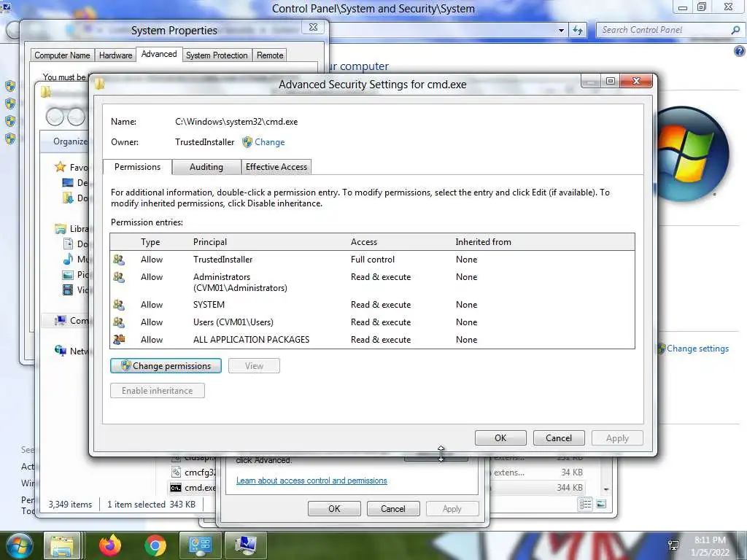Click the Explorer file list scrollbar down arrow

click(606, 489)
